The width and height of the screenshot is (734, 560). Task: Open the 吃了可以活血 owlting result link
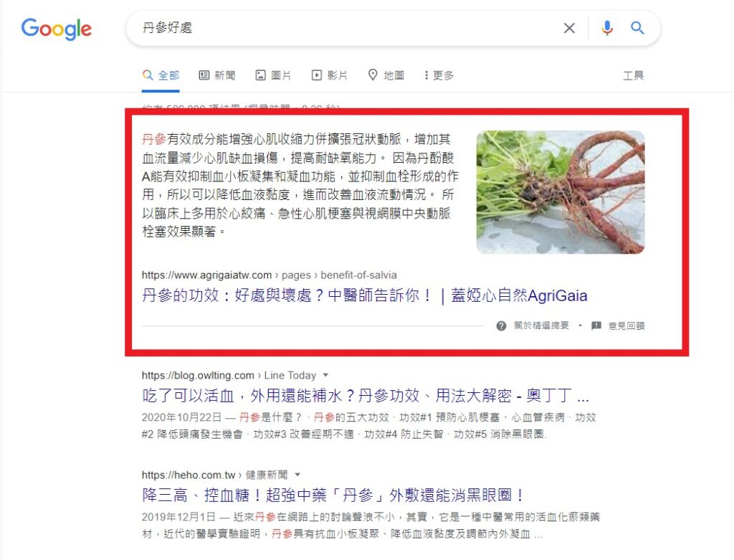[x=365, y=396]
